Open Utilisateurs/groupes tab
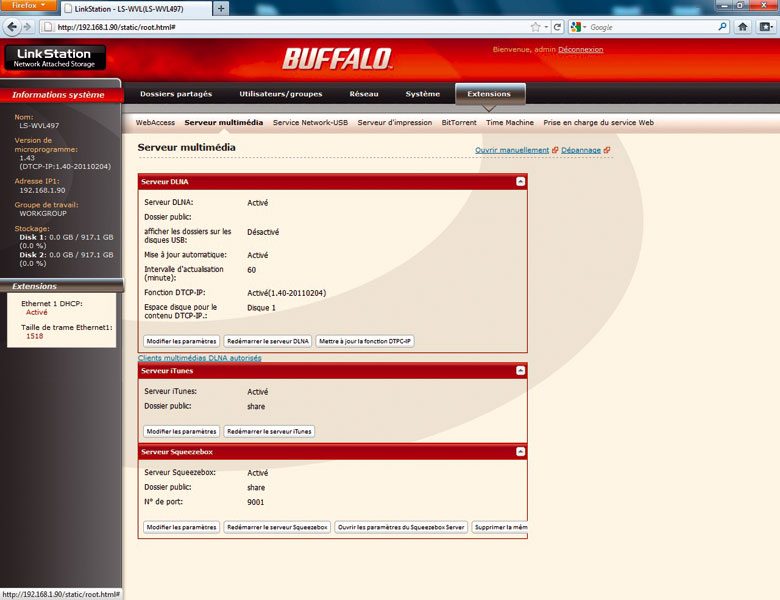The width and height of the screenshot is (780, 600). coord(281,94)
